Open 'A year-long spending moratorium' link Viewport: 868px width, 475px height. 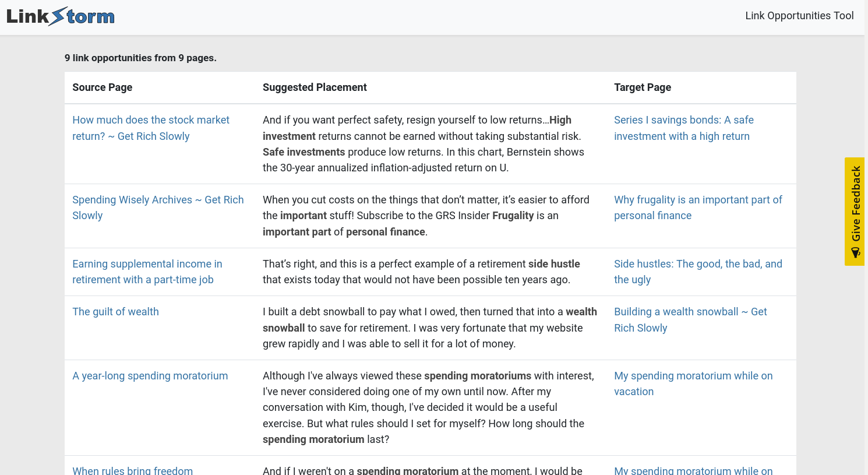(150, 376)
